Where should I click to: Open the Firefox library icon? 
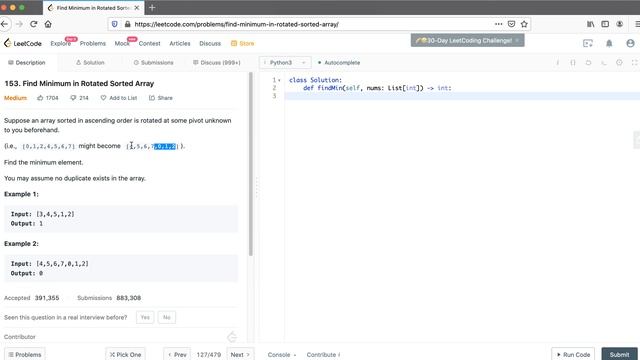pos(591,24)
